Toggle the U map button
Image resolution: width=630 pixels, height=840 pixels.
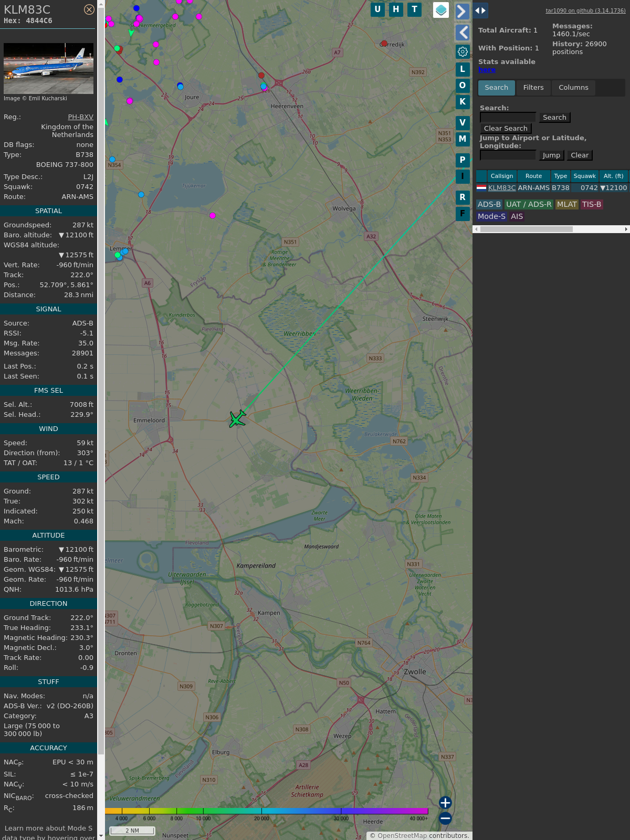click(x=377, y=9)
